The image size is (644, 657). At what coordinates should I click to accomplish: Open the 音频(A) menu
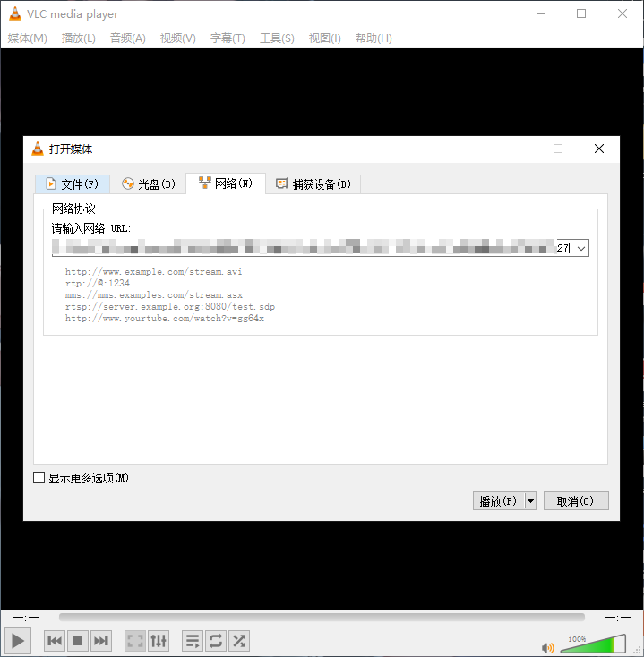click(x=127, y=38)
